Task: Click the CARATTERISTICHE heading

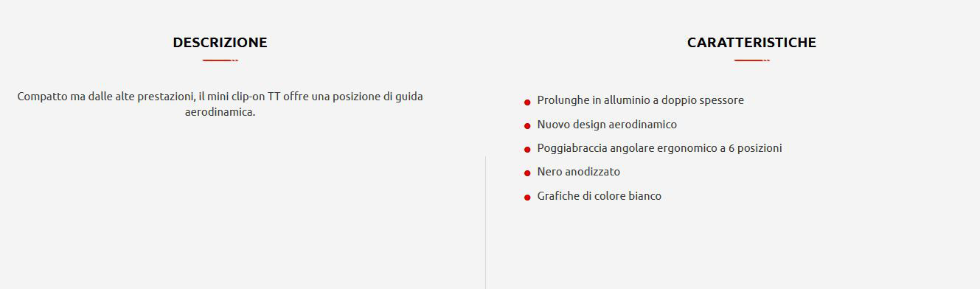Action: point(751,43)
